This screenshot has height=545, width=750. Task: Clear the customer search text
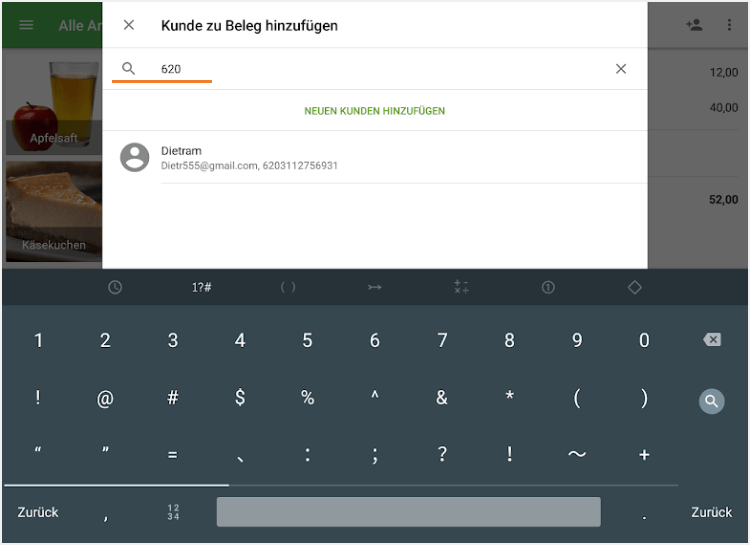tap(621, 69)
